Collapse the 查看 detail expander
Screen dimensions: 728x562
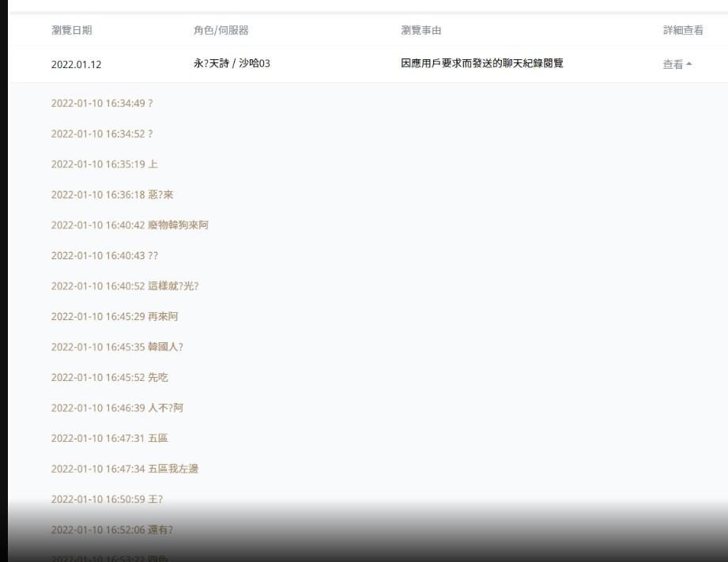click(x=677, y=65)
